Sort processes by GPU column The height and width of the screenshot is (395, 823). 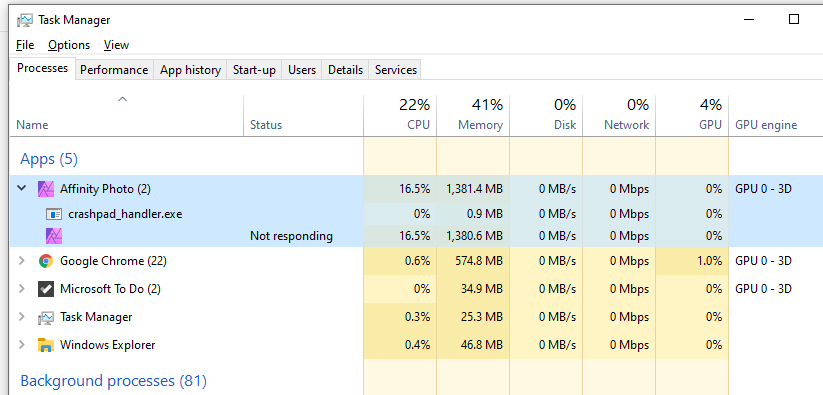click(692, 115)
